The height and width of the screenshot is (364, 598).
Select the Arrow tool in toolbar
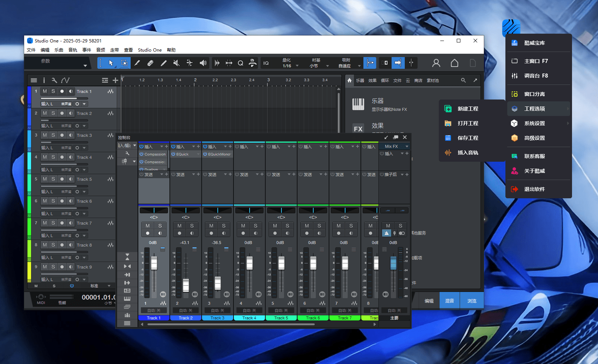(111, 63)
